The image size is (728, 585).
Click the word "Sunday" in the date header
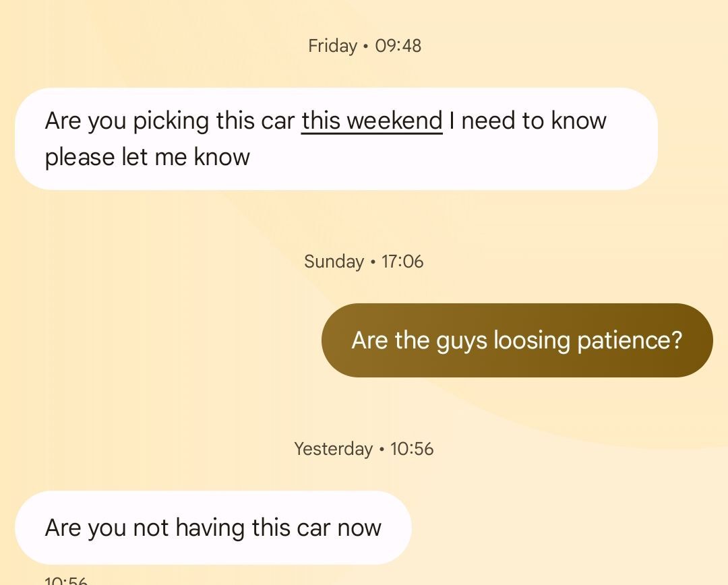pos(334,261)
